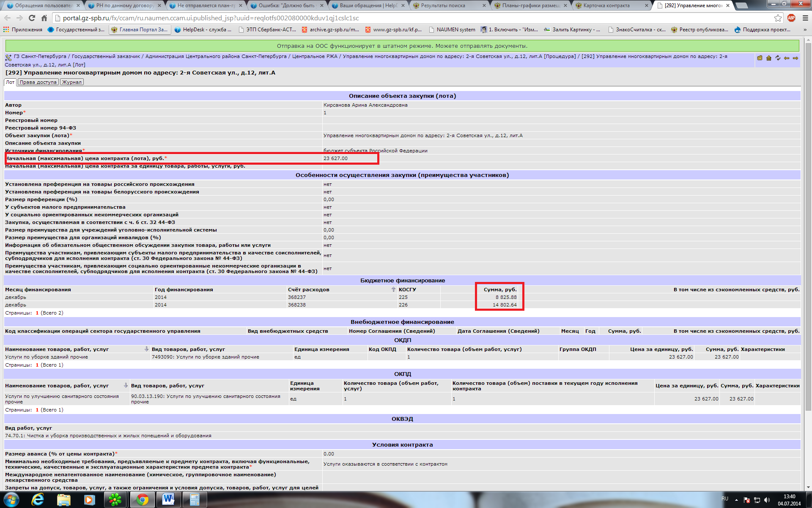Image resolution: width=812 pixels, height=508 pixels.
Task: Switch to browser tab Карточка контракта
Action: click(x=606, y=6)
